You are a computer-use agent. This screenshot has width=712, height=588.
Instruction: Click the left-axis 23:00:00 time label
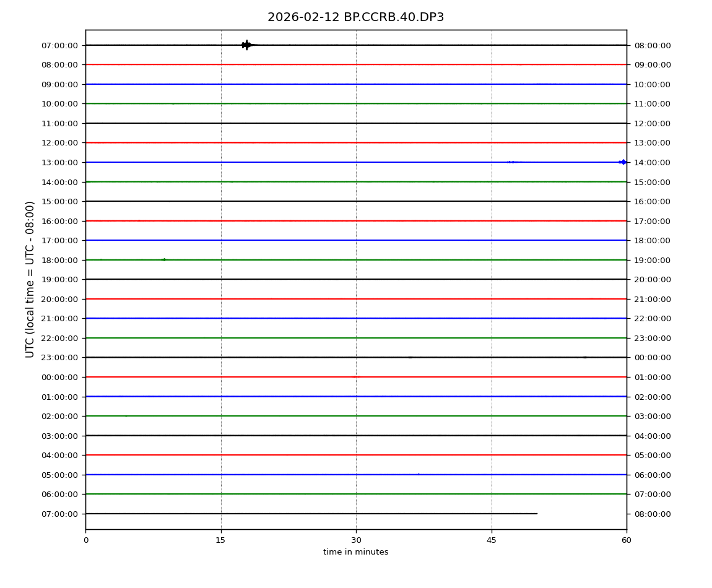click(59, 358)
